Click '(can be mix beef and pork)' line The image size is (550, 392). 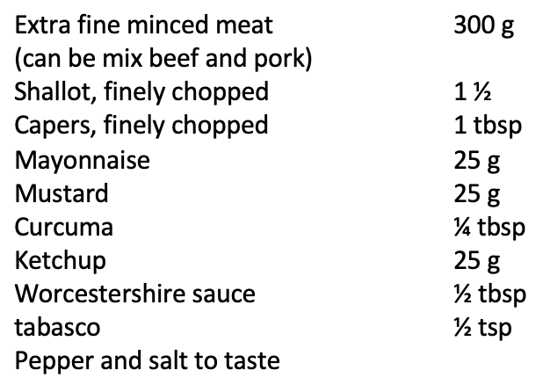point(163,59)
